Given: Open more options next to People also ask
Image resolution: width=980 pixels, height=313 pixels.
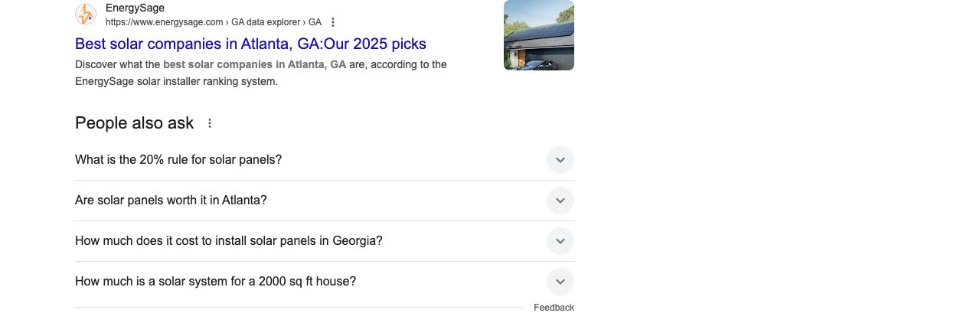Looking at the screenshot, I should (x=210, y=123).
